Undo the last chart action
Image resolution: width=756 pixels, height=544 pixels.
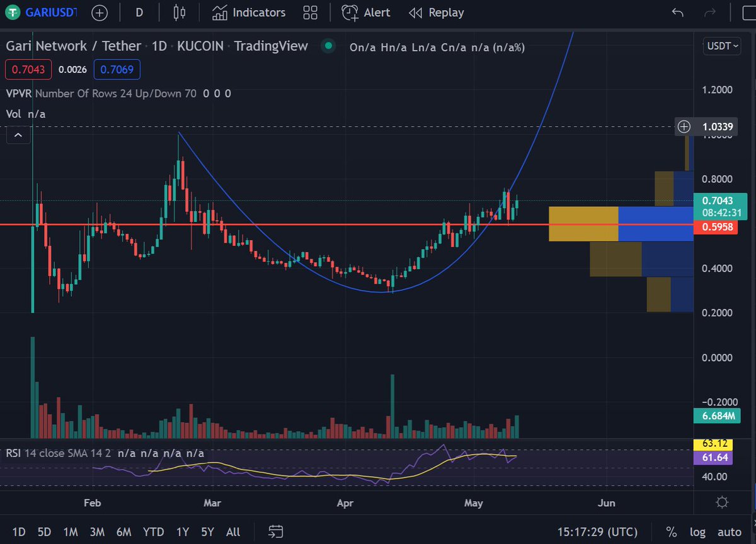[678, 13]
